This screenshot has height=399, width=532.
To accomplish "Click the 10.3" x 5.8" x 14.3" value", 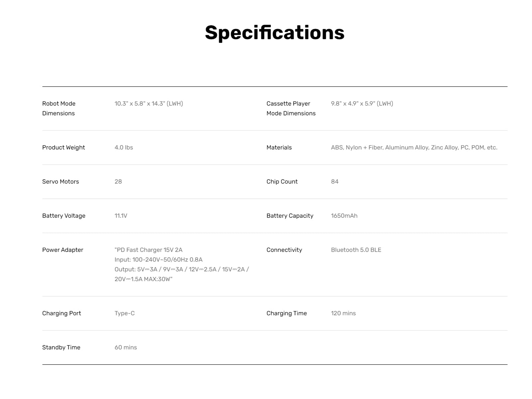I will point(149,103).
